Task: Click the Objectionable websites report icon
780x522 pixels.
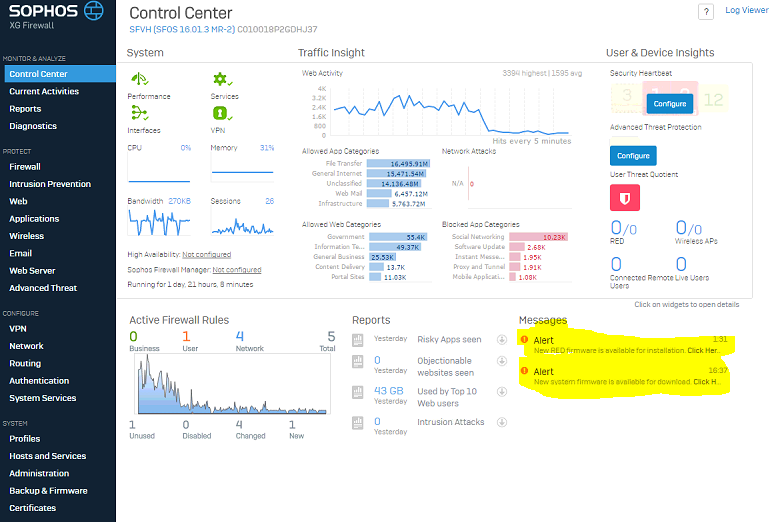Action: pyautogui.click(x=358, y=361)
